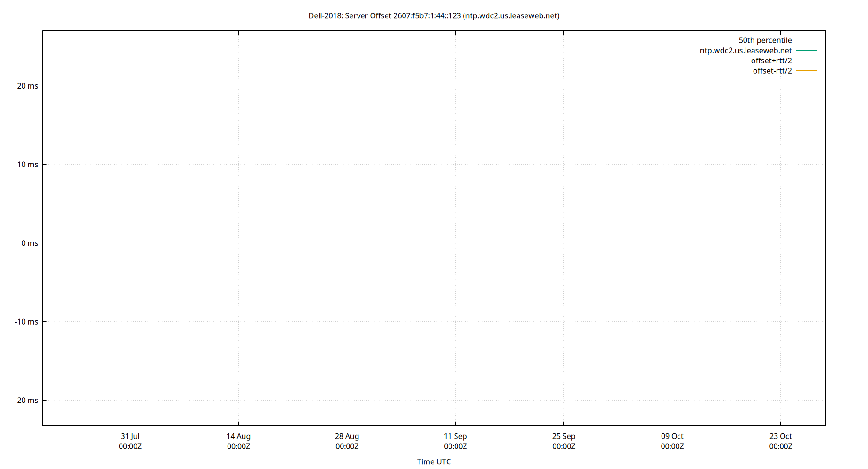Toggle the offset+rtt/2 legend entry

(771, 61)
